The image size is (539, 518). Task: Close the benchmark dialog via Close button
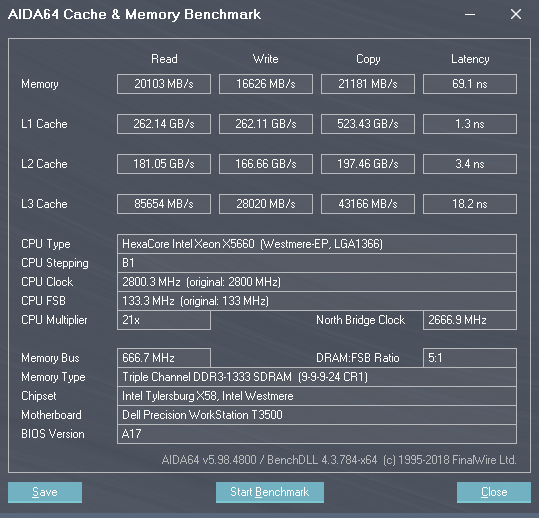(x=494, y=492)
